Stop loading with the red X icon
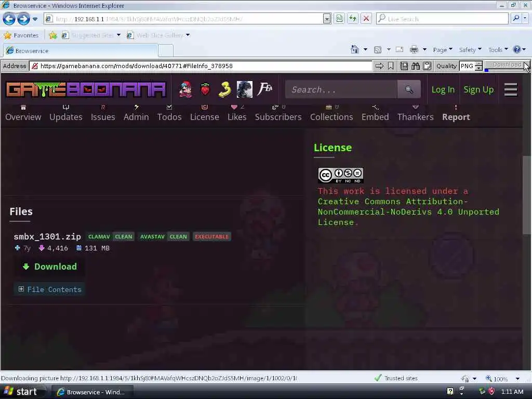The height and width of the screenshot is (399, 532). click(x=366, y=19)
